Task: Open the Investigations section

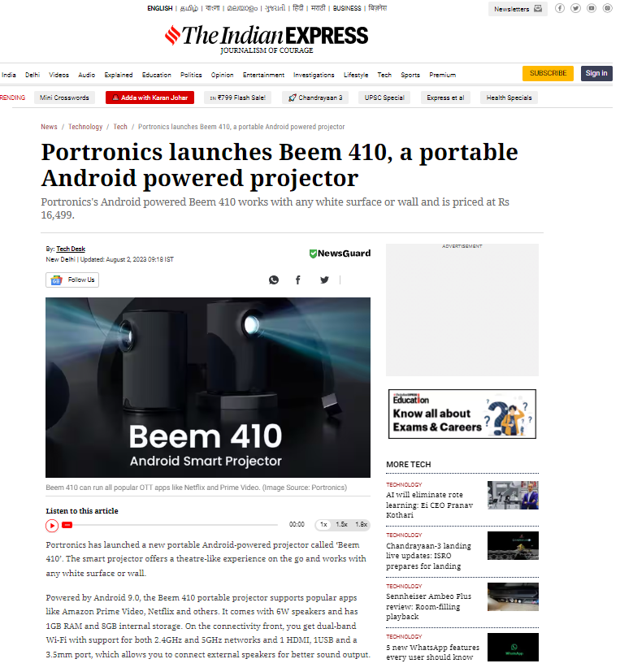Action: pos(314,75)
